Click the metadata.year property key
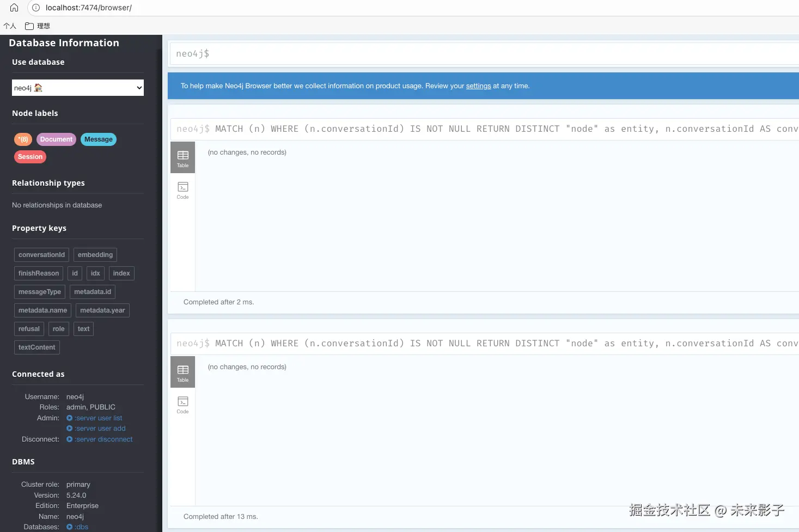Screen dimensions: 799x532 coord(102,310)
